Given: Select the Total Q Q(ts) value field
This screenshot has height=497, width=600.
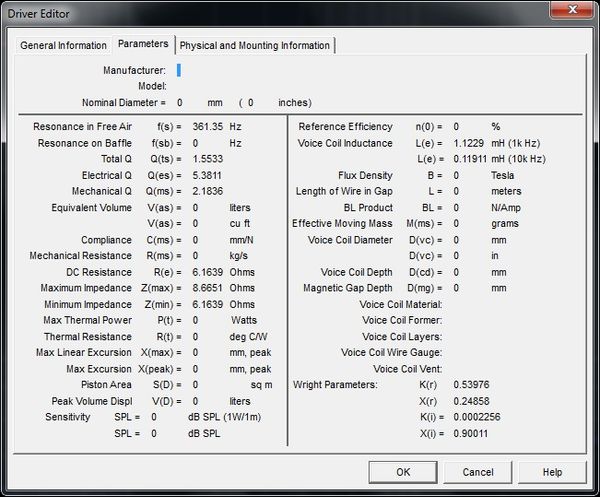Looking at the screenshot, I should click(208, 160).
